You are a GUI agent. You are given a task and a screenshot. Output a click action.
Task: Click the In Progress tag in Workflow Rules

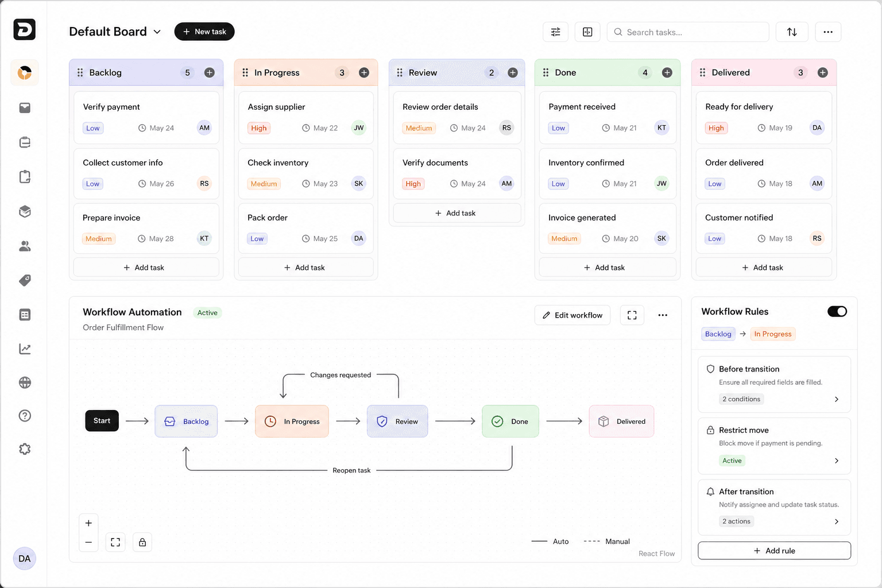tap(773, 334)
